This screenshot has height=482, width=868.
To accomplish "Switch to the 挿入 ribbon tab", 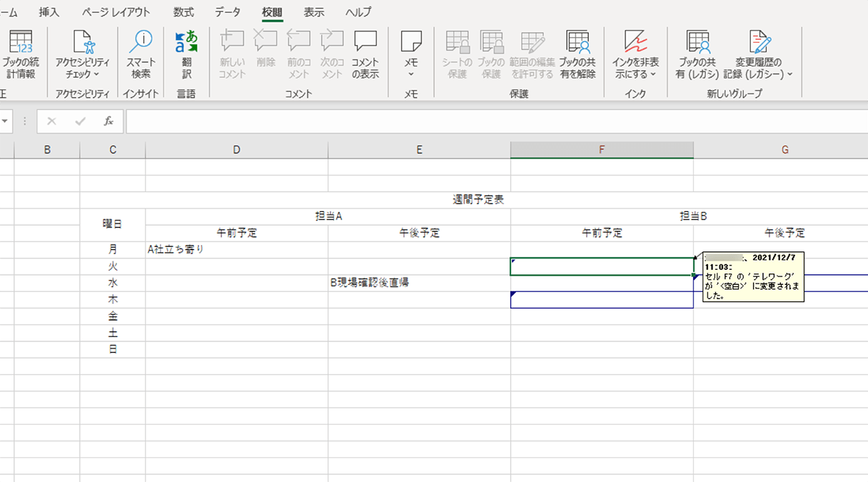I will [49, 12].
